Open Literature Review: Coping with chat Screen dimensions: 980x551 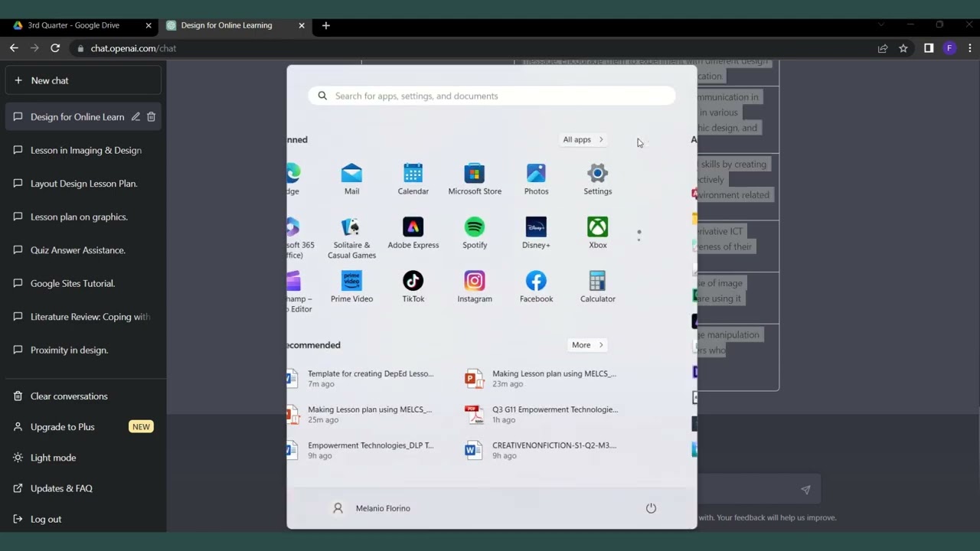[83, 317]
